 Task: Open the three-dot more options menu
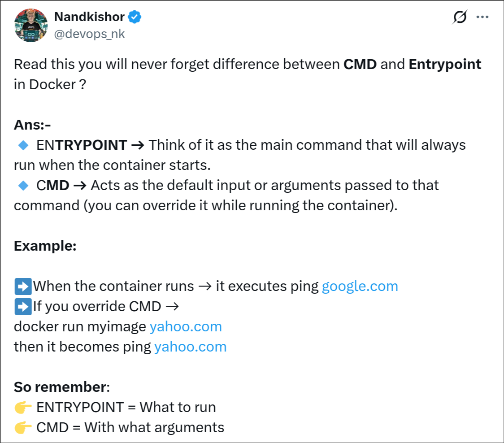click(x=482, y=17)
